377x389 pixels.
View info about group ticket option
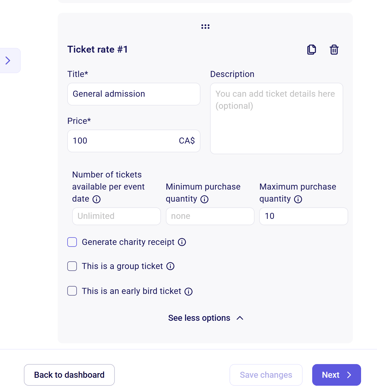tap(170, 266)
